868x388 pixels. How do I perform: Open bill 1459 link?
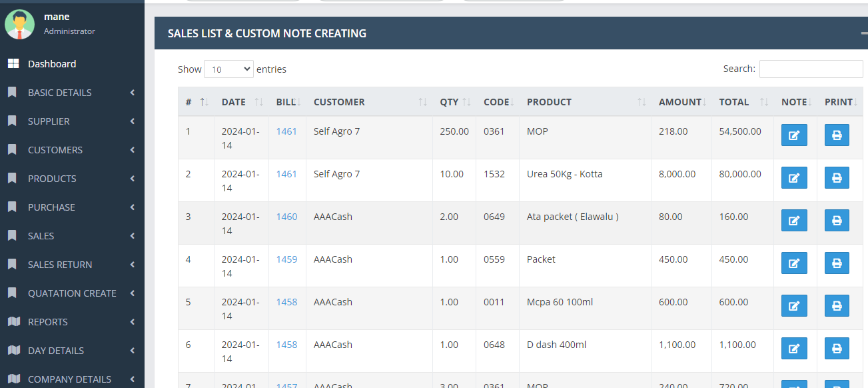tap(286, 259)
